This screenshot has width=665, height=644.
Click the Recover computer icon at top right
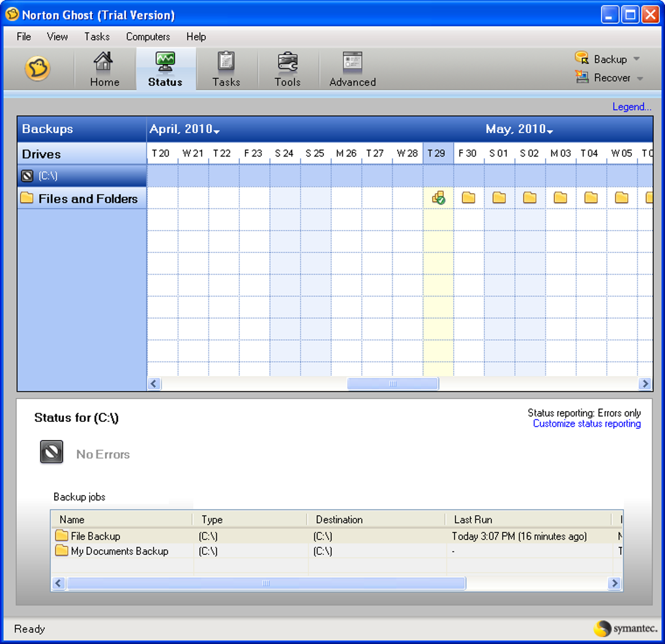(x=582, y=77)
